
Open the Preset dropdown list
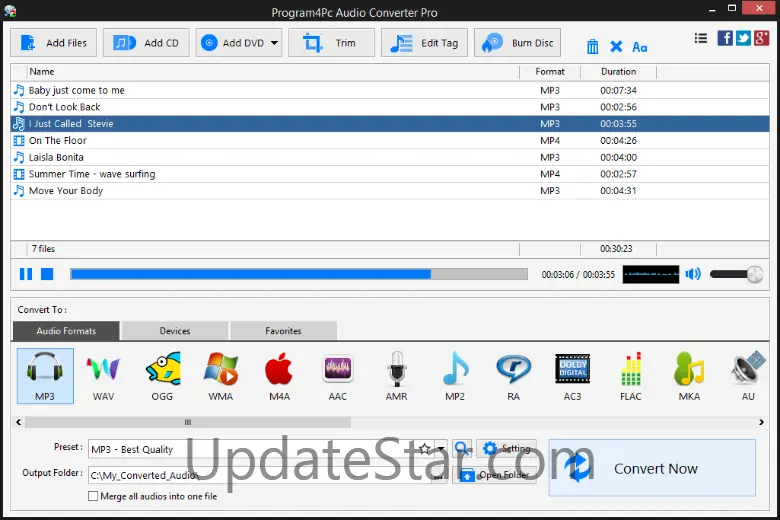(441, 449)
